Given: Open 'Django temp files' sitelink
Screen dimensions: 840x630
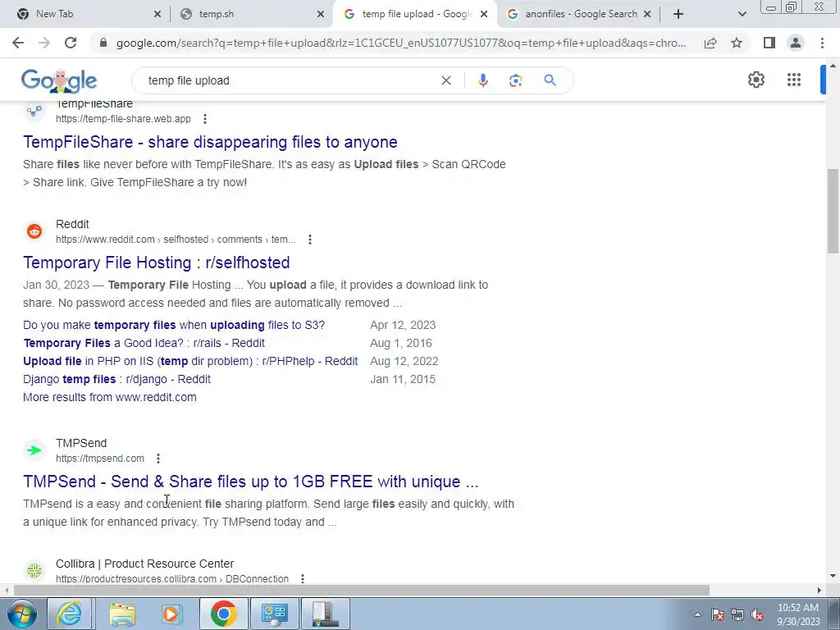Looking at the screenshot, I should pyautogui.click(x=116, y=379).
